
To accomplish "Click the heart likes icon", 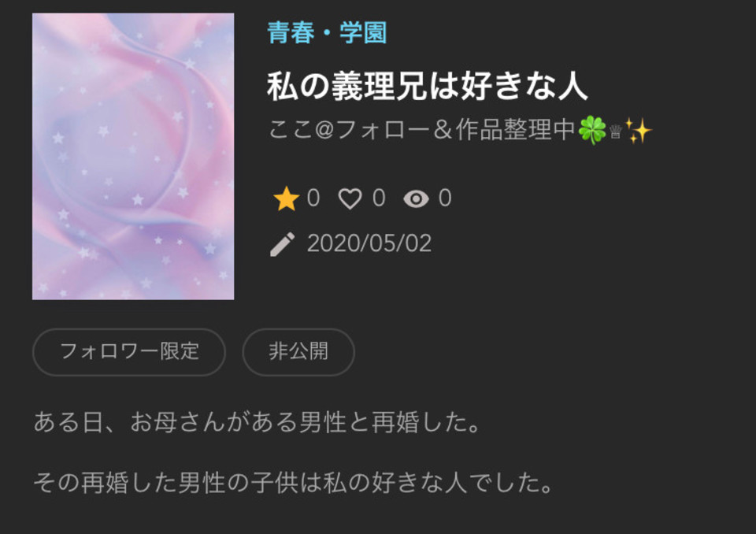I will coord(350,198).
